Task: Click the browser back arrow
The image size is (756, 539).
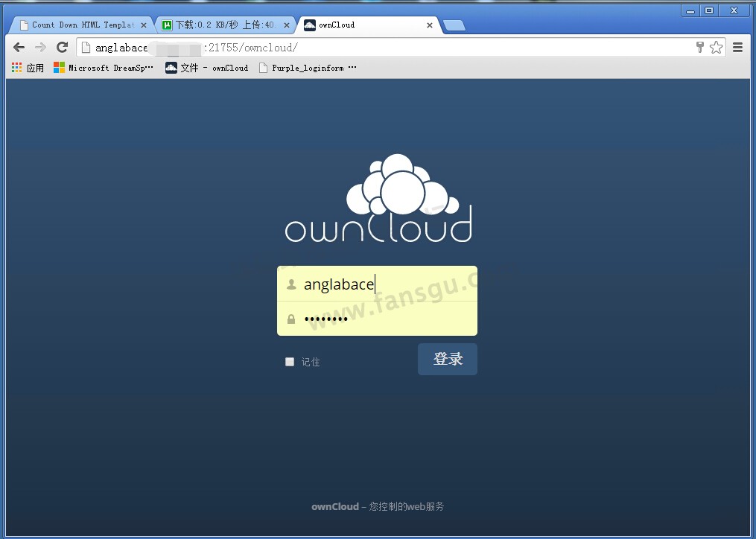Action: tap(19, 47)
